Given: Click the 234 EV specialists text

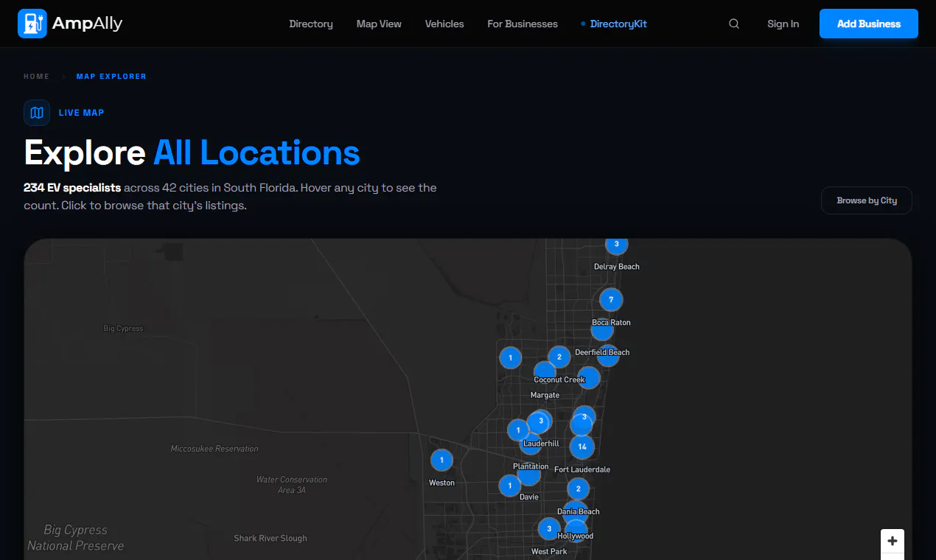Looking at the screenshot, I should (x=72, y=188).
